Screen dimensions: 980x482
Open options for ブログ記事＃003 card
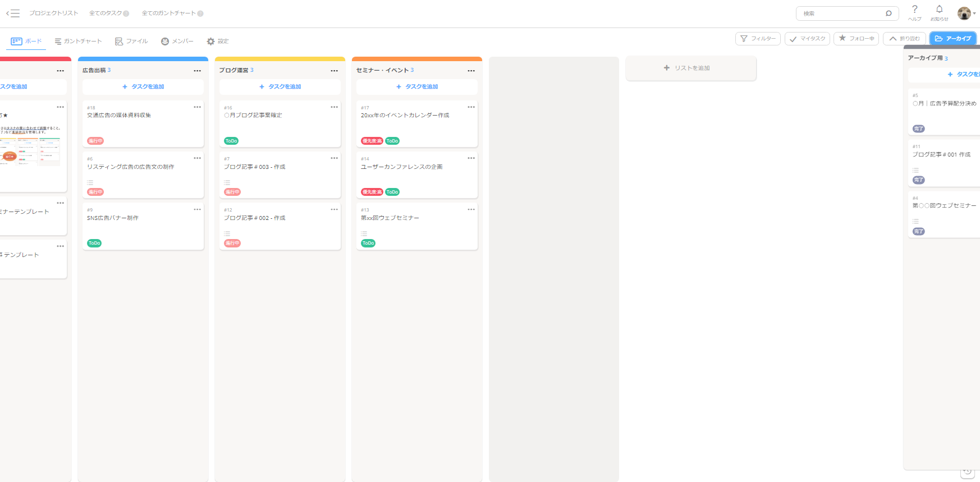334,158
